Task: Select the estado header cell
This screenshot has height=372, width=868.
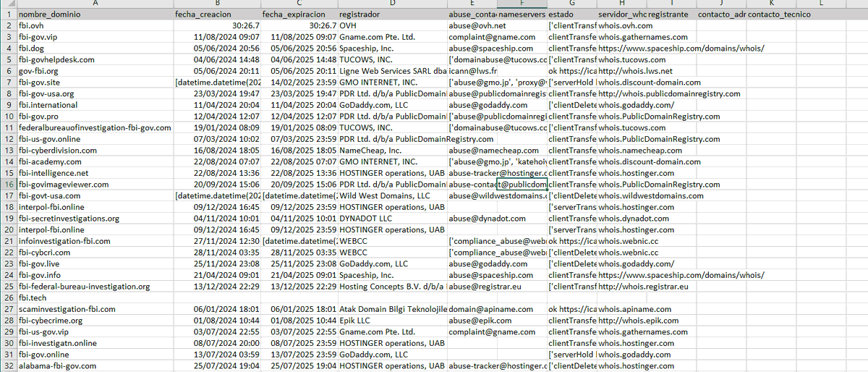Action: click(571, 14)
